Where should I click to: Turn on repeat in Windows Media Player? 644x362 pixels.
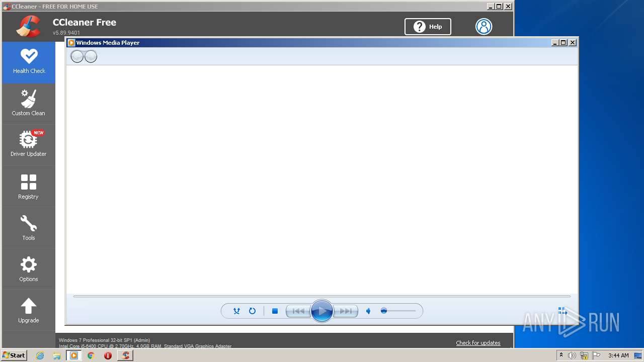252,311
